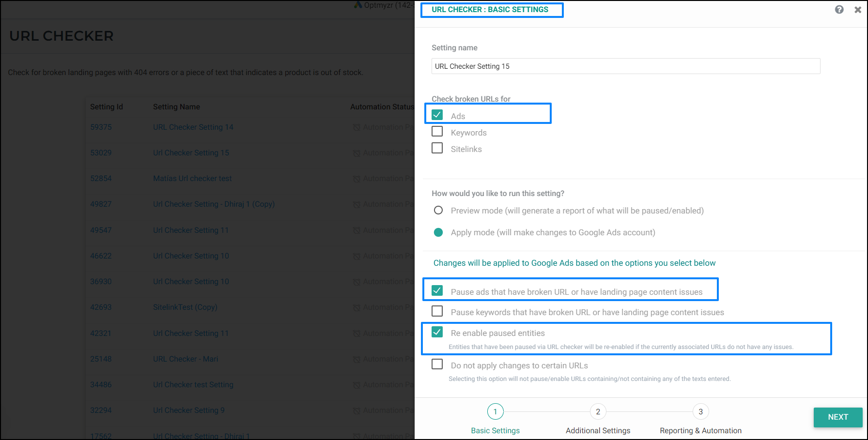Image resolution: width=868 pixels, height=440 pixels.
Task: Open SitelinkTest (Copy) setting
Action: click(x=185, y=307)
